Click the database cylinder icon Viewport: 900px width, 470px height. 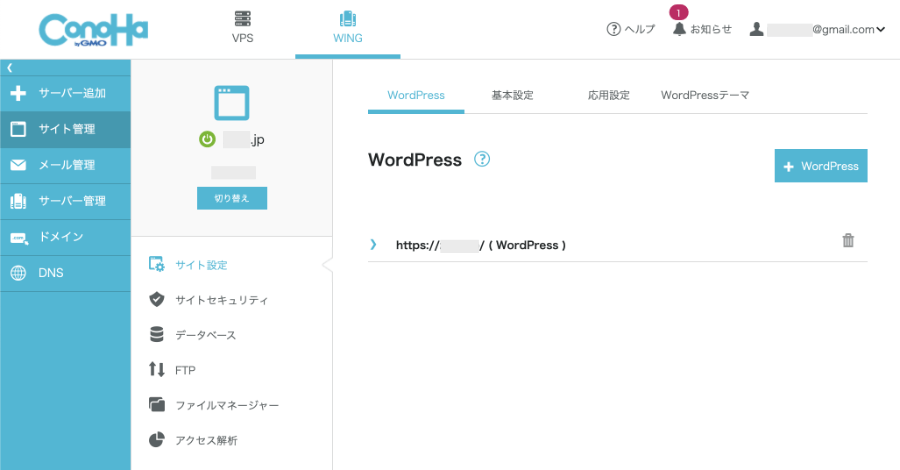157,335
